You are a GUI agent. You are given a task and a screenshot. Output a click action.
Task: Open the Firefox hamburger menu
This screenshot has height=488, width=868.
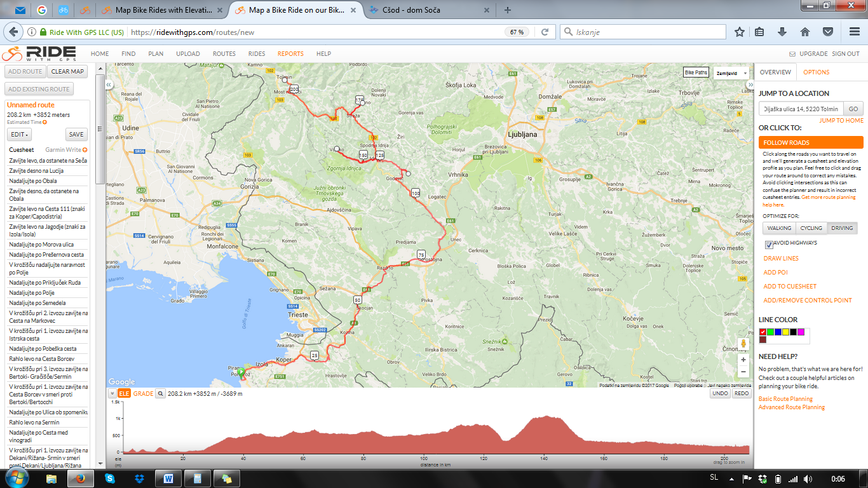pyautogui.click(x=855, y=32)
